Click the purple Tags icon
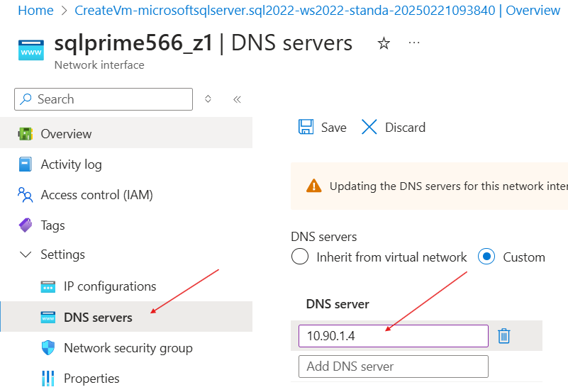 coord(26,225)
